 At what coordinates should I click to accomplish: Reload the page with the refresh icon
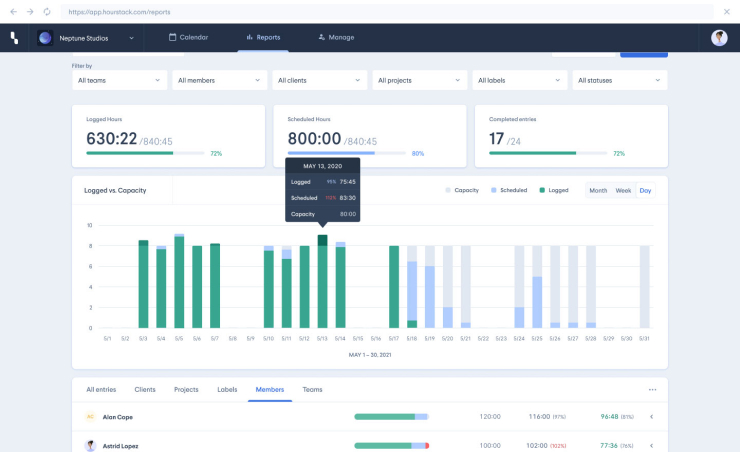(x=47, y=12)
